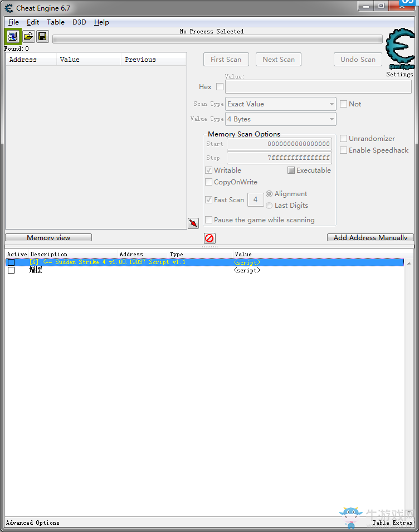
Task: Minimize the Cheat Engine window
Action: 366,6
